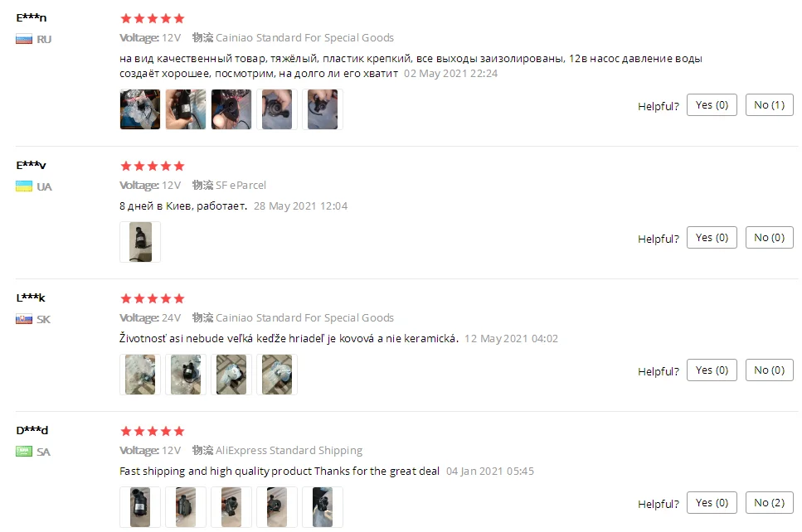Open first photo in E***n's review
802x532 pixels.
point(140,109)
